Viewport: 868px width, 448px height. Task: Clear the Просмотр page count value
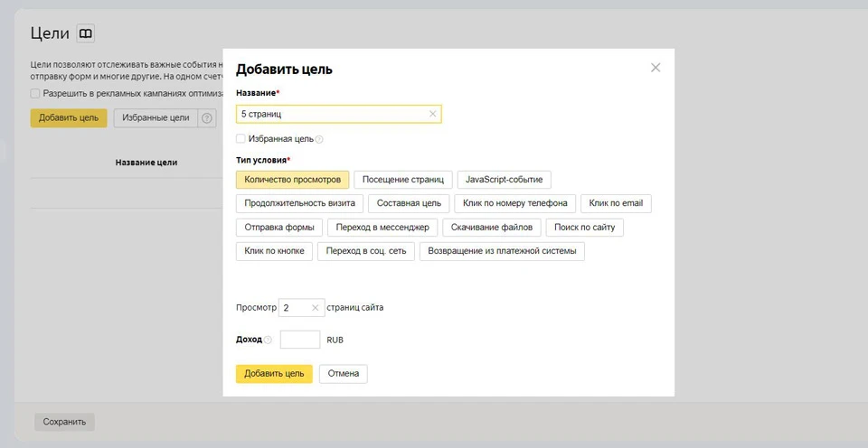click(315, 307)
